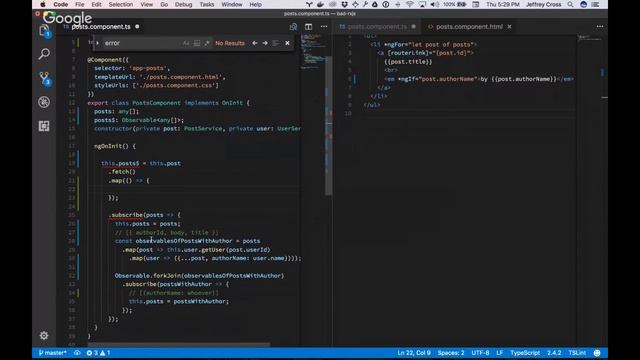Image resolution: width=640 pixels, height=360 pixels.
Task: Click the Dropbox icon in menu bar
Action: click(x=344, y=4)
